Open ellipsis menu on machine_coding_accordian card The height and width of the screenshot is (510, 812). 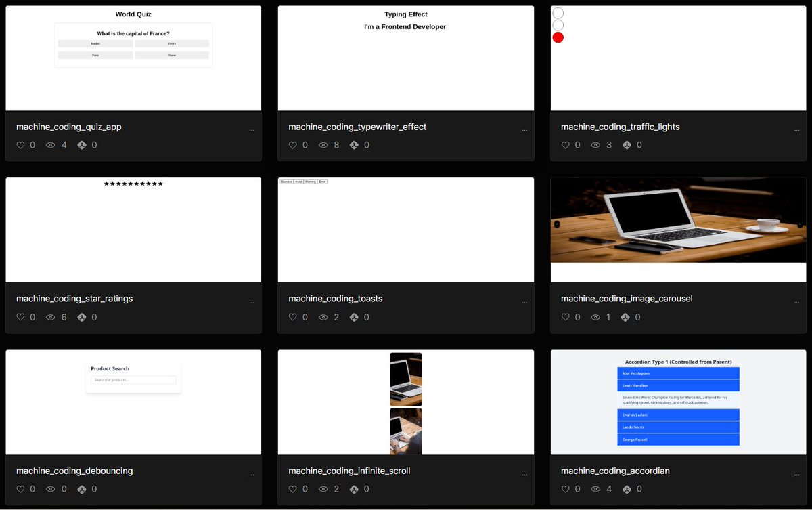797,475
